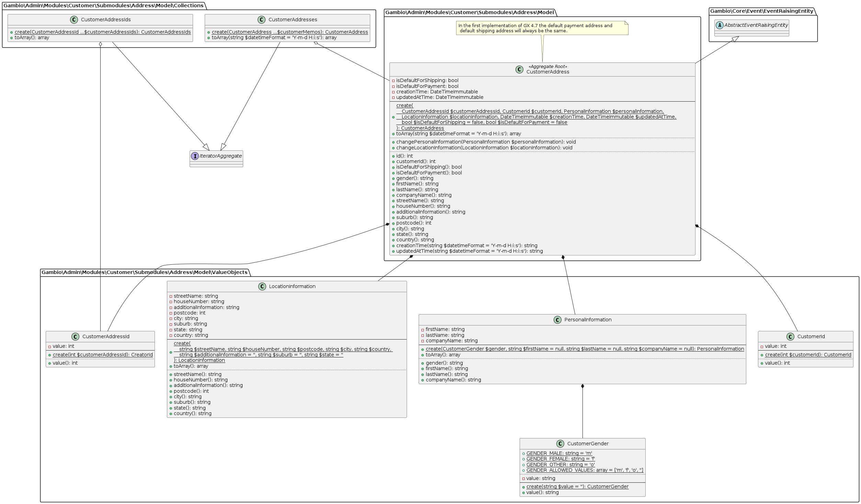Click the CustomerAddress aggregate root C icon
Viewport: 861px width, 504px height.
519,69
